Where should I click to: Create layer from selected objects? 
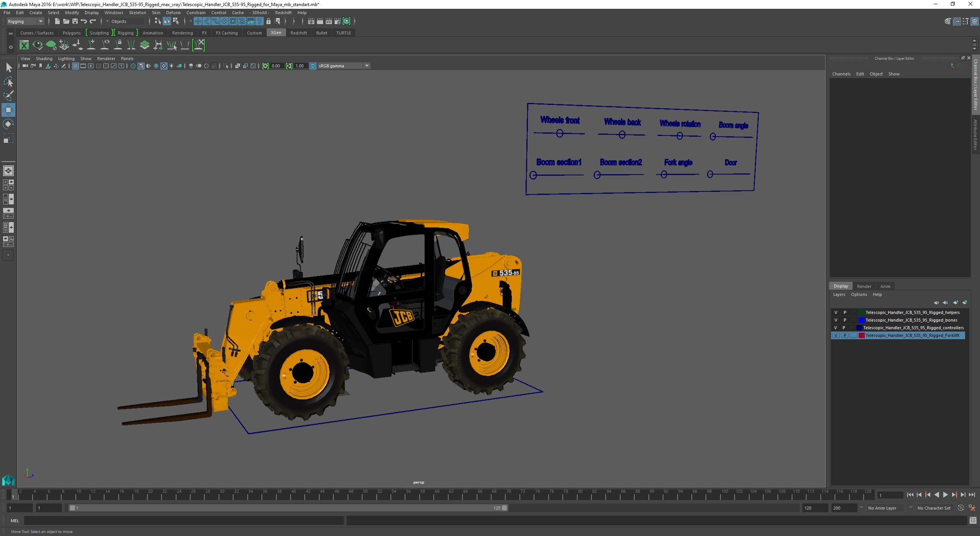pos(965,302)
